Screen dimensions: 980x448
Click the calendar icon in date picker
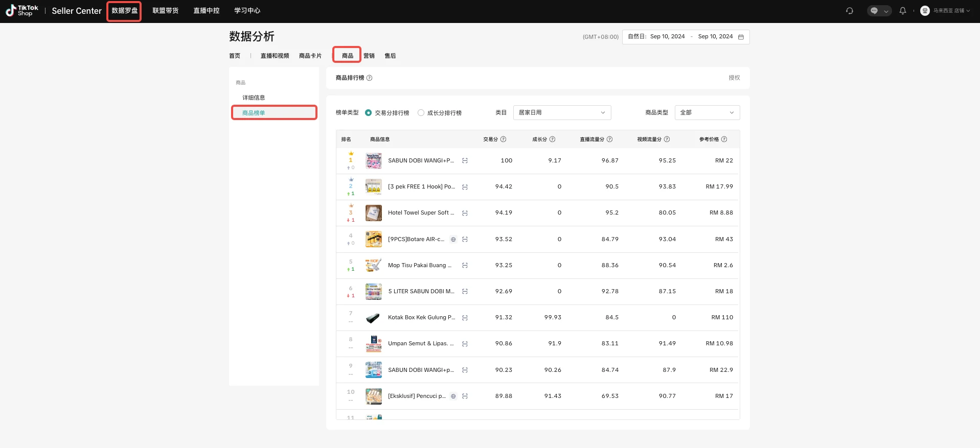(741, 37)
